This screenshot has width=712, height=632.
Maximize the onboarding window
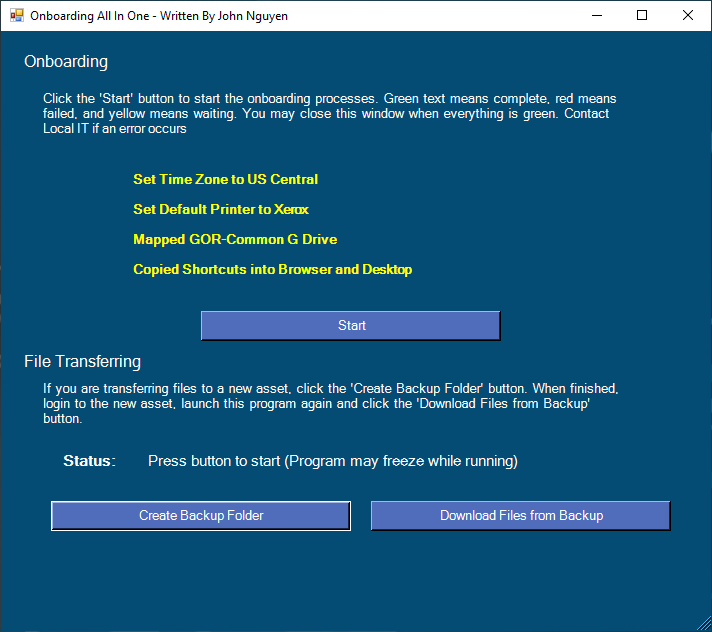pos(642,15)
